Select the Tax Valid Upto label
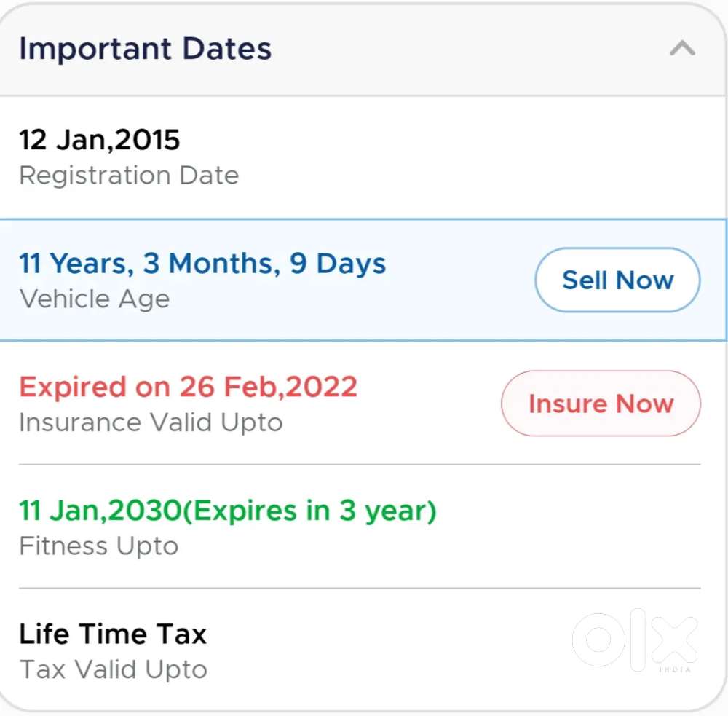 (x=113, y=670)
